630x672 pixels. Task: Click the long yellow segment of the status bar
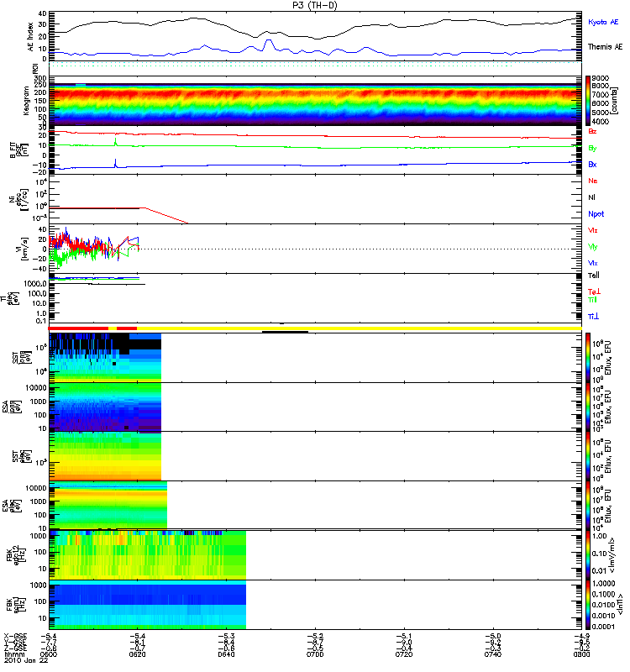tap(360, 328)
